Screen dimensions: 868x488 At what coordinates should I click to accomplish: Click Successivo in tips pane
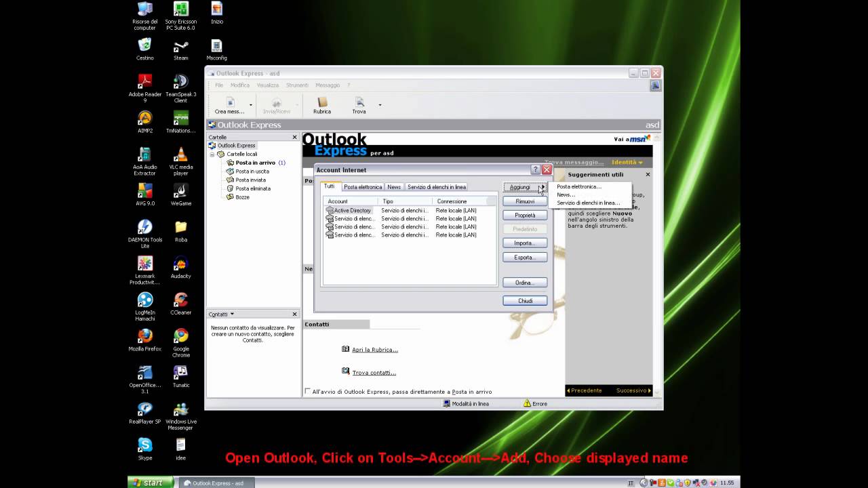633,390
